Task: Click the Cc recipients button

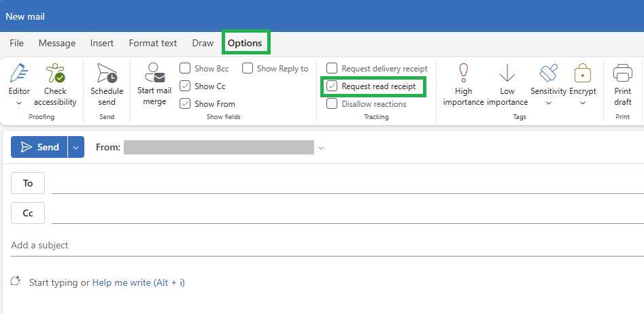Action: coord(28,213)
